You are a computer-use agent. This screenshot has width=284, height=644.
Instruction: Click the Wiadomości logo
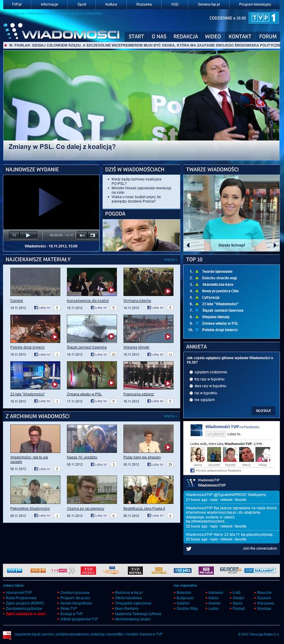[62, 32]
